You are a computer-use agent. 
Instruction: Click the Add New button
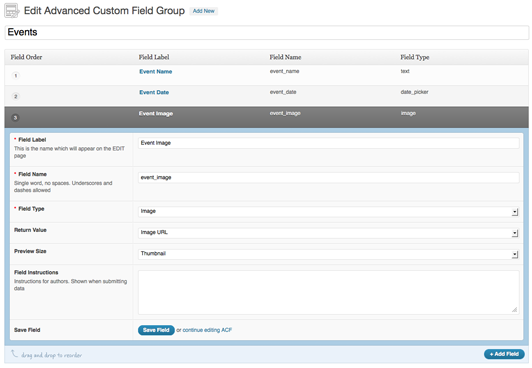point(204,11)
